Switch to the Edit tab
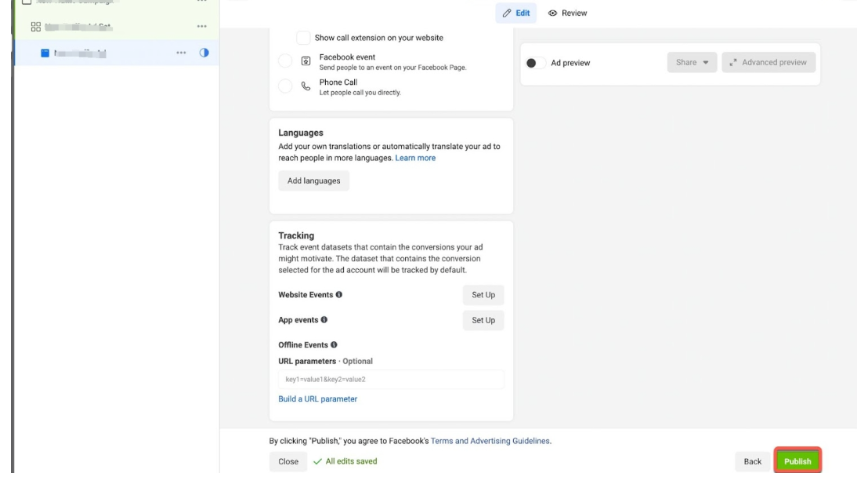Screen dimensions: 864x479 (x=516, y=13)
